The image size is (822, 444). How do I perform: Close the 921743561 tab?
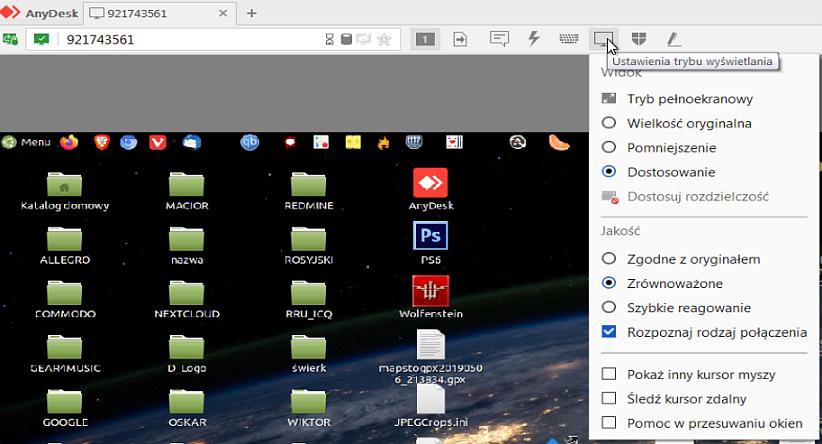click(x=223, y=14)
